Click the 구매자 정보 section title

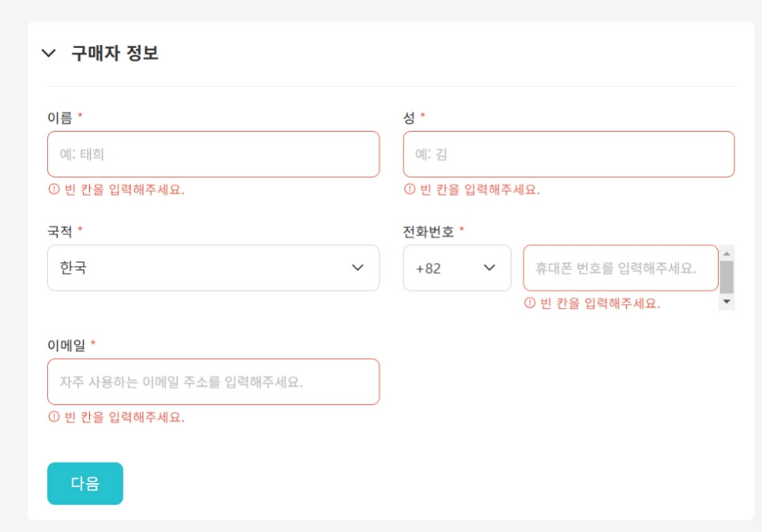(x=114, y=54)
